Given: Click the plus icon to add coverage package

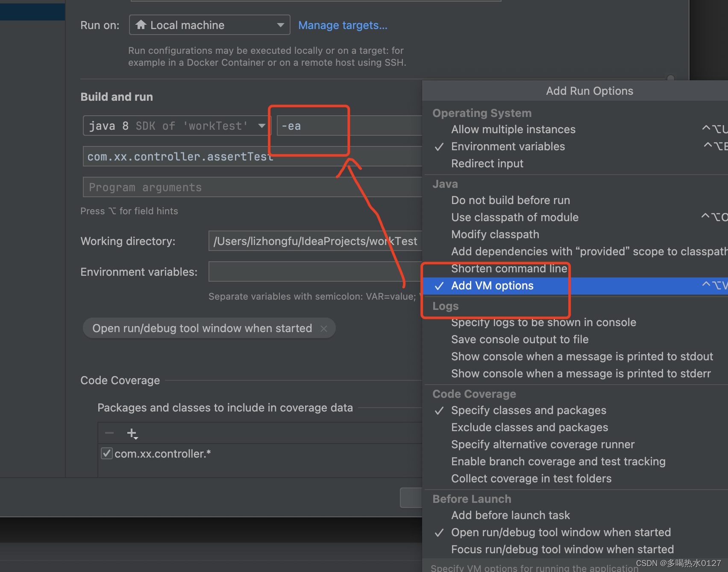Looking at the screenshot, I should coord(132,432).
